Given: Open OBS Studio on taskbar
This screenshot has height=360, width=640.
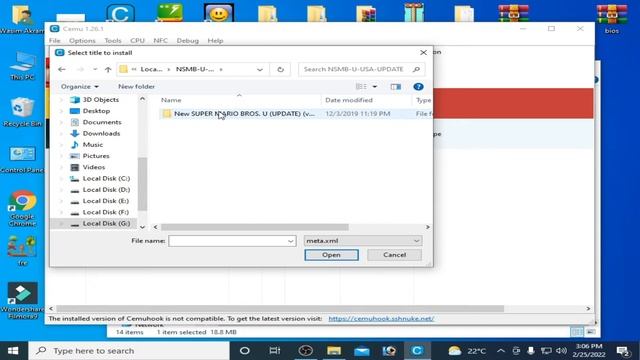Looking at the screenshot, I should (x=305, y=351).
